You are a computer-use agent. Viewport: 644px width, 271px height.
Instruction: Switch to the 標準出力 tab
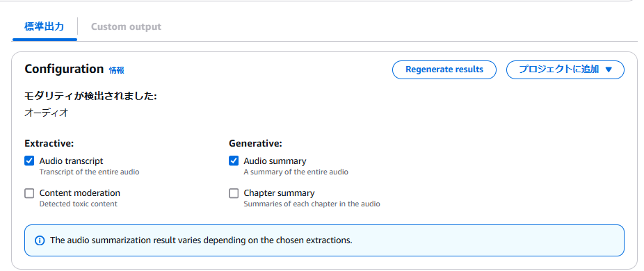(x=45, y=27)
